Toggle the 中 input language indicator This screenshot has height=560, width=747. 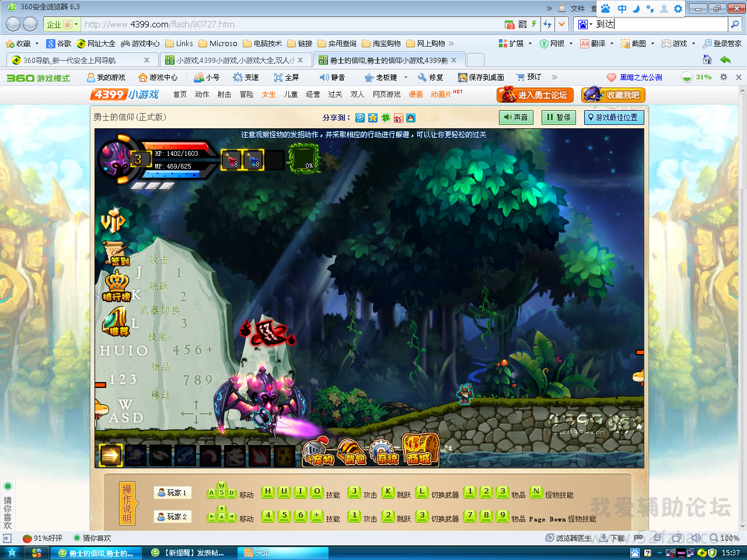(x=622, y=9)
